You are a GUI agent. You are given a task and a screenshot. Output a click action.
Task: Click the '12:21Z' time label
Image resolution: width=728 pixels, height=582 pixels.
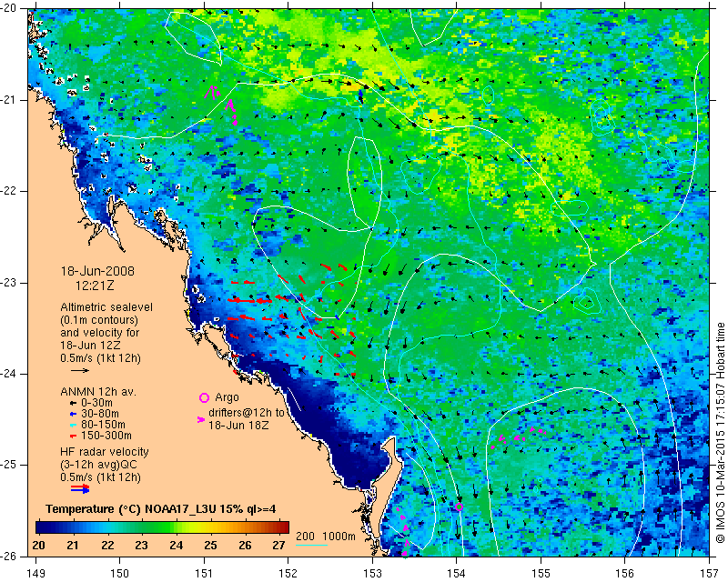click(x=95, y=286)
